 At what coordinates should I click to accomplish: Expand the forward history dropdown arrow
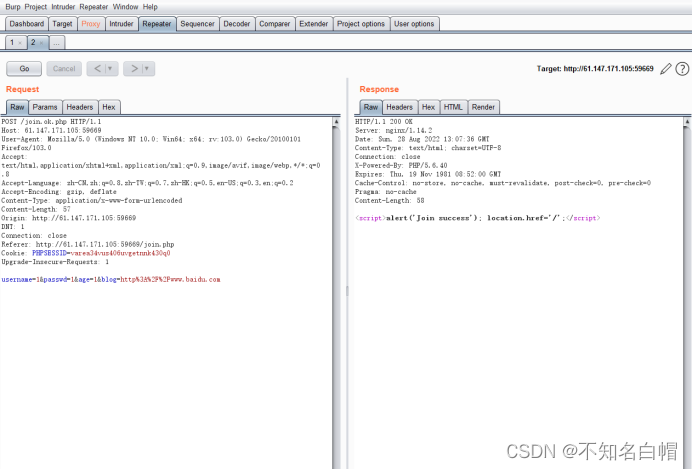click(x=147, y=68)
